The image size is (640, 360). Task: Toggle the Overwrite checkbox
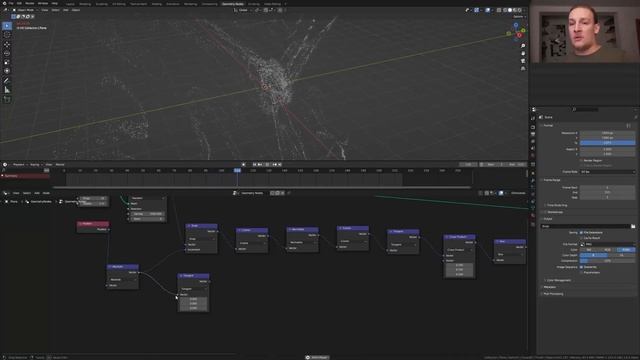581,267
